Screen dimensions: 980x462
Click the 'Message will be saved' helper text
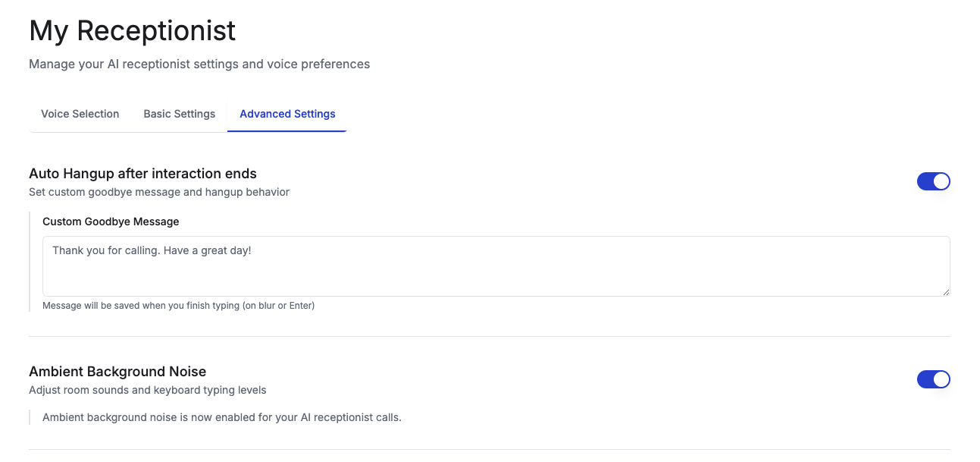(x=178, y=306)
